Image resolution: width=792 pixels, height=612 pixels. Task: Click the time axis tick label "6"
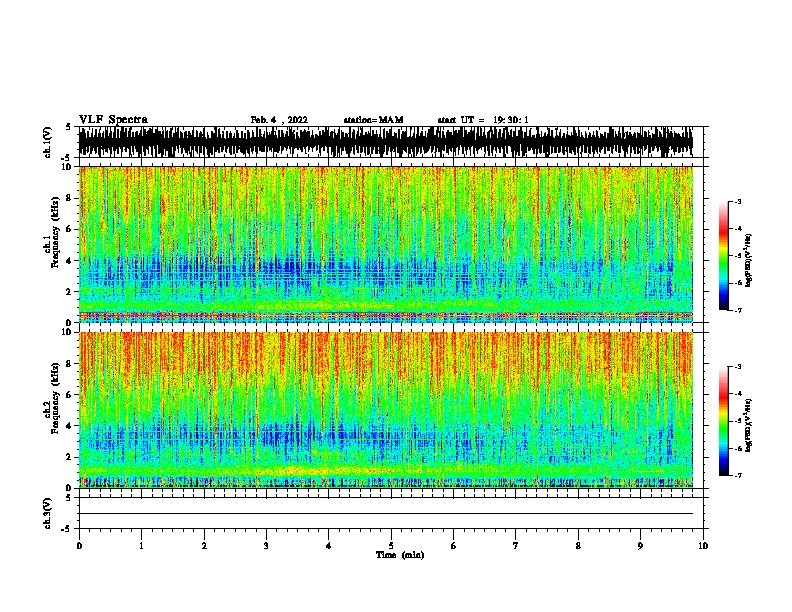[x=454, y=546]
